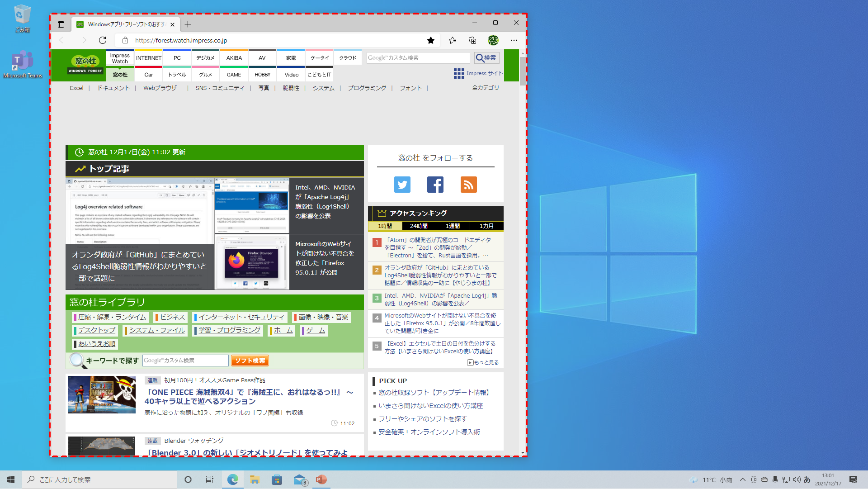
Task: Open the tab actions menu at top left
Action: pyautogui.click(x=61, y=24)
